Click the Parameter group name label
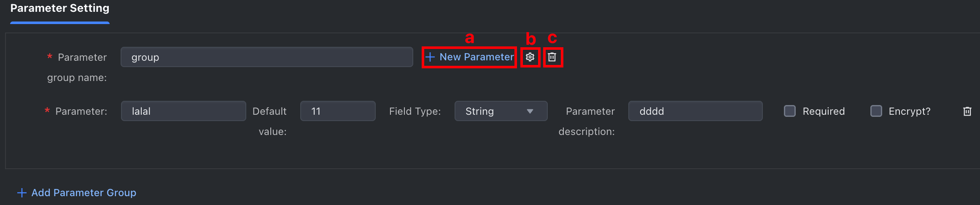 [77, 67]
